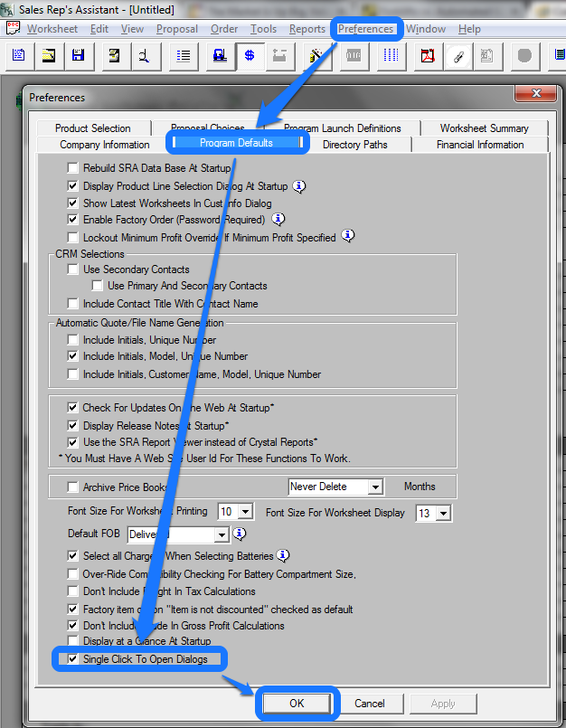Click the dotted columns toolbar icon
Screen dimensions: 566x728
pyautogui.click(x=391, y=56)
